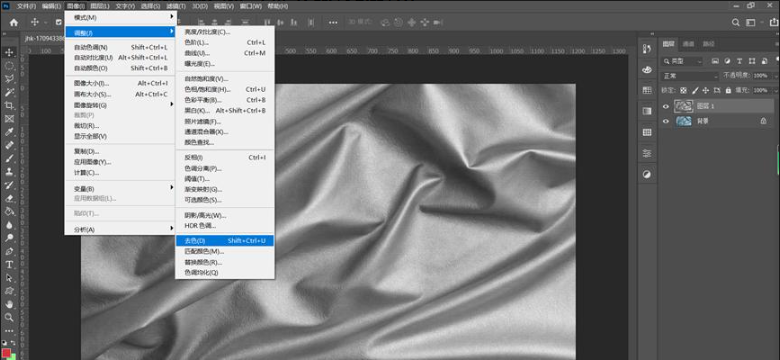Open the Swatches panel icon

click(x=647, y=90)
